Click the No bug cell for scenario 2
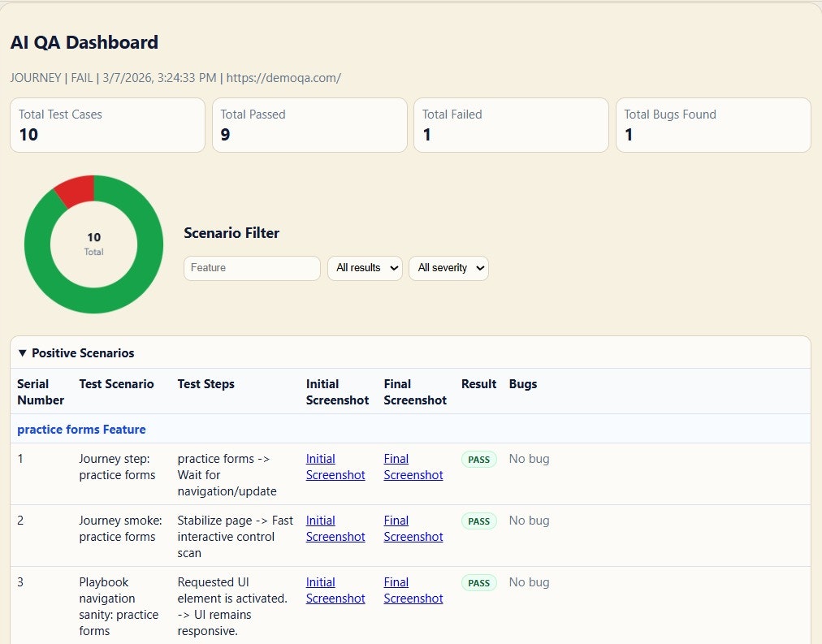The image size is (822, 644). [529, 521]
